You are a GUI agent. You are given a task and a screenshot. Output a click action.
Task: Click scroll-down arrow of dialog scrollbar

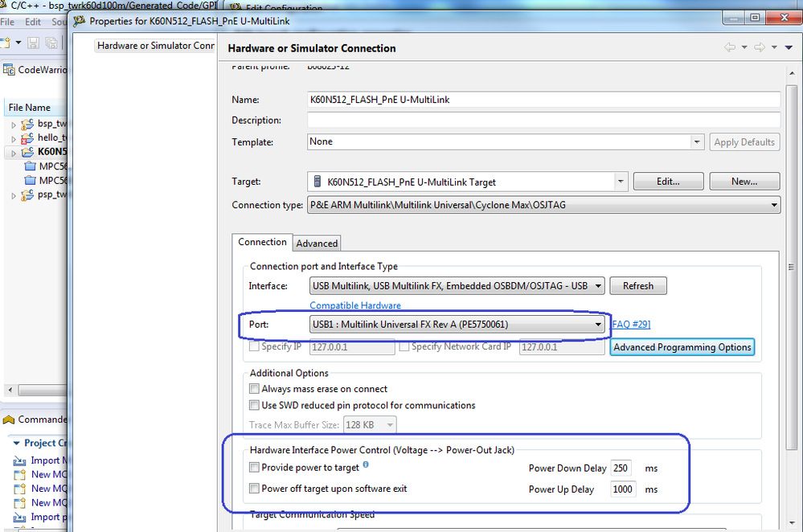click(x=792, y=523)
